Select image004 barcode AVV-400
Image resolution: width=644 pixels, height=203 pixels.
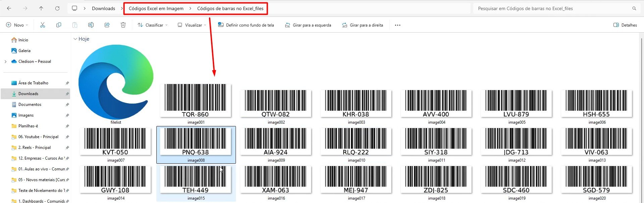point(436,107)
